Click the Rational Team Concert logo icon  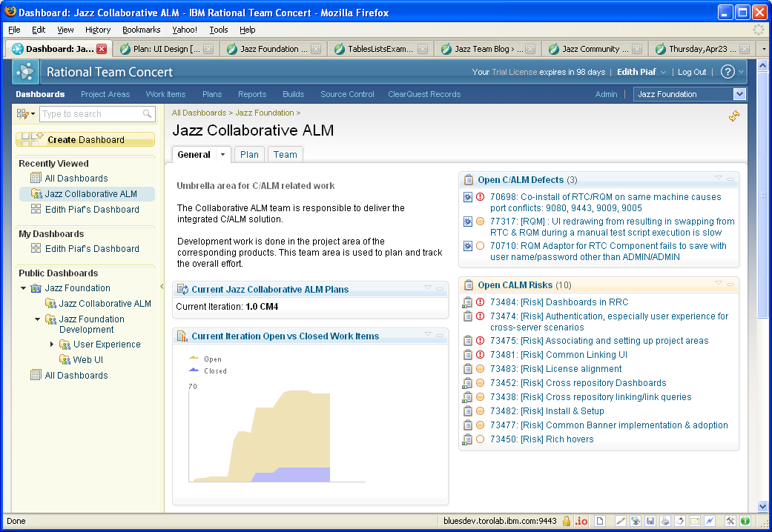coord(25,72)
